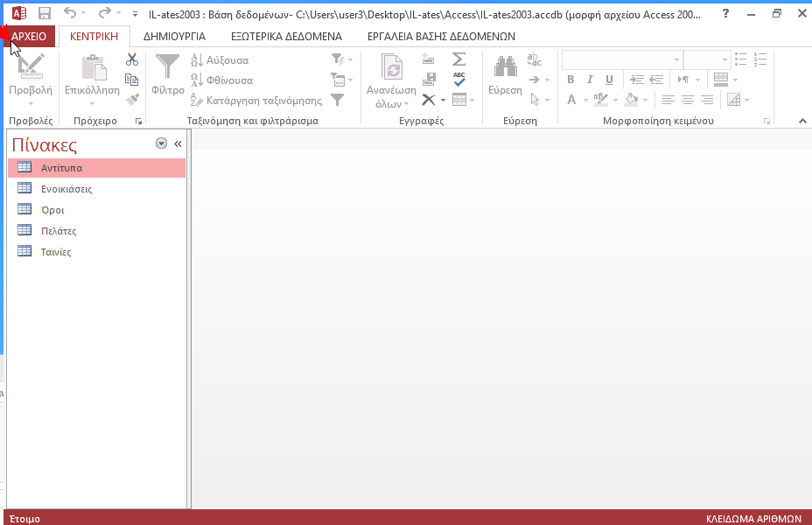This screenshot has height=525, width=812.
Task: Open the text formatting dialog launcher
Action: coord(766,121)
